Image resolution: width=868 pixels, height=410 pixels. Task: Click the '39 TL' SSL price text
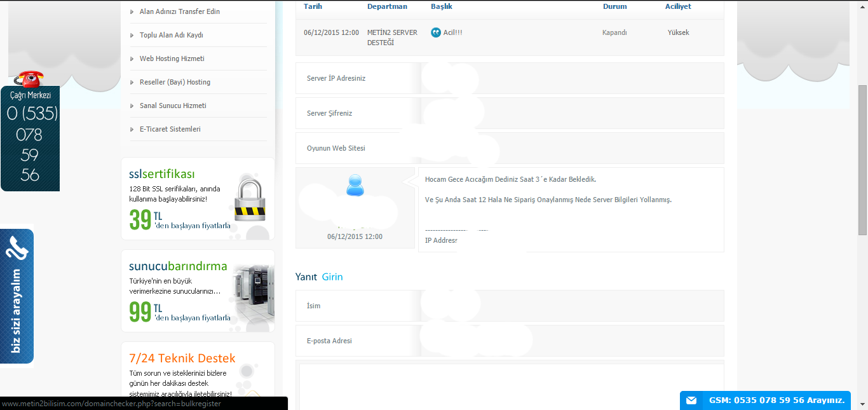pos(146,220)
